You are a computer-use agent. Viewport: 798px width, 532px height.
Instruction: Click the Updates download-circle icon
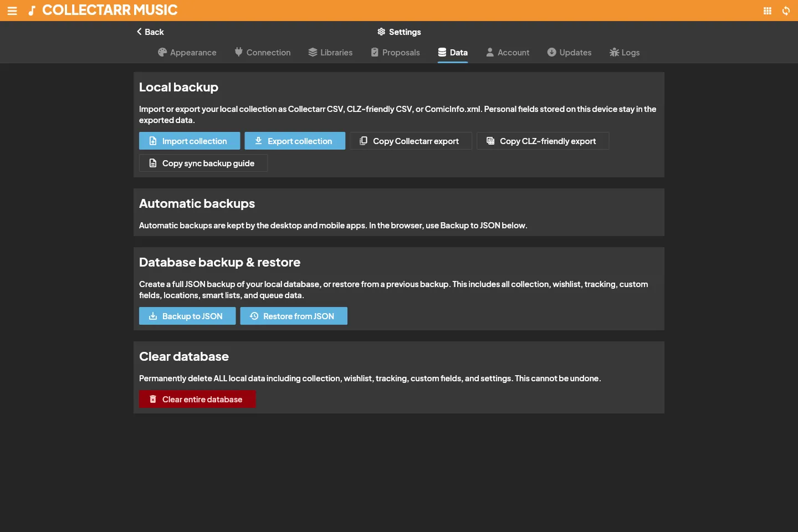[x=552, y=52]
